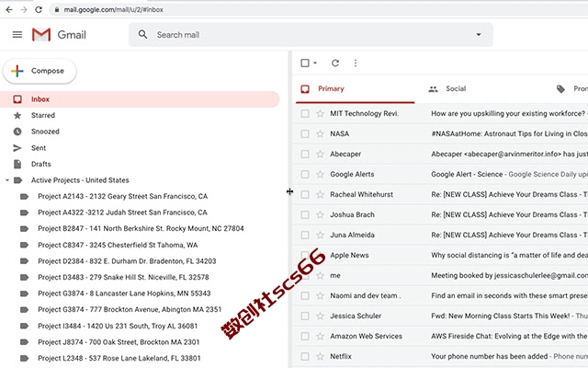Open label Project G3874 Lancaster Lane Hopkins
Viewport: 588px width, 368px height.
click(124, 293)
